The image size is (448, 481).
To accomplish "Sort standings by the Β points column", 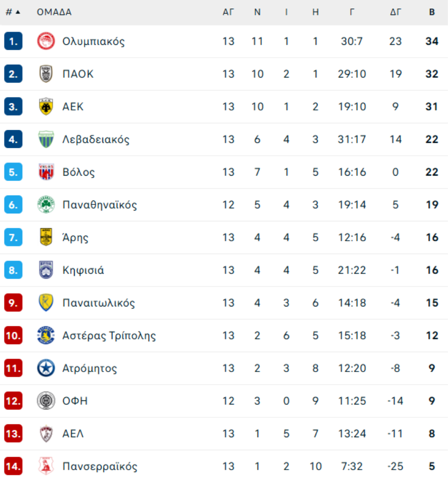I will (x=432, y=12).
